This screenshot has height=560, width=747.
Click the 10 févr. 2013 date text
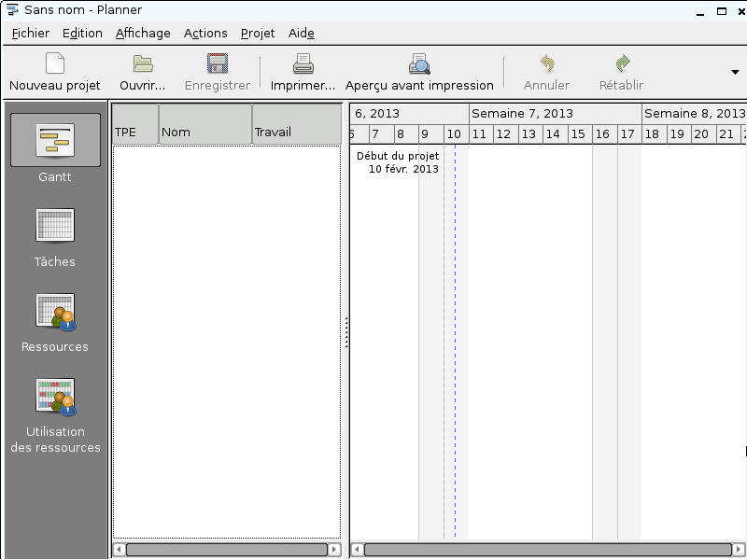click(403, 169)
